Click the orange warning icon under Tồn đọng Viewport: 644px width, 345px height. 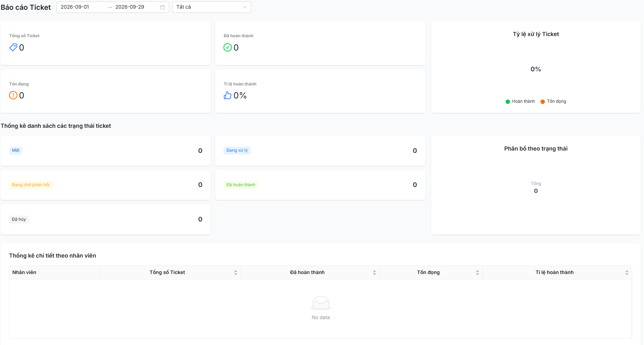click(x=13, y=95)
